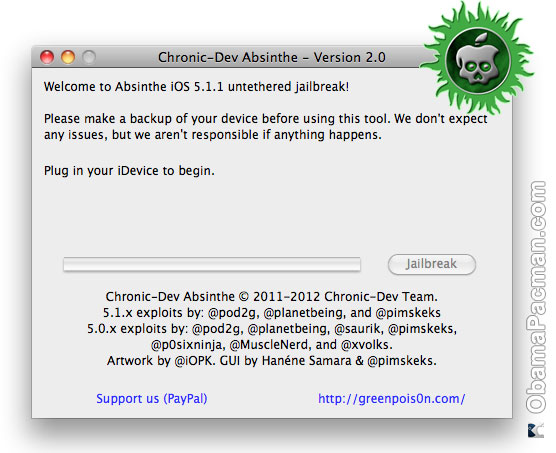Viewport: 556px width, 453px height.
Task: Click the small logo below the ObamaPacman watermark
Action: click(536, 430)
